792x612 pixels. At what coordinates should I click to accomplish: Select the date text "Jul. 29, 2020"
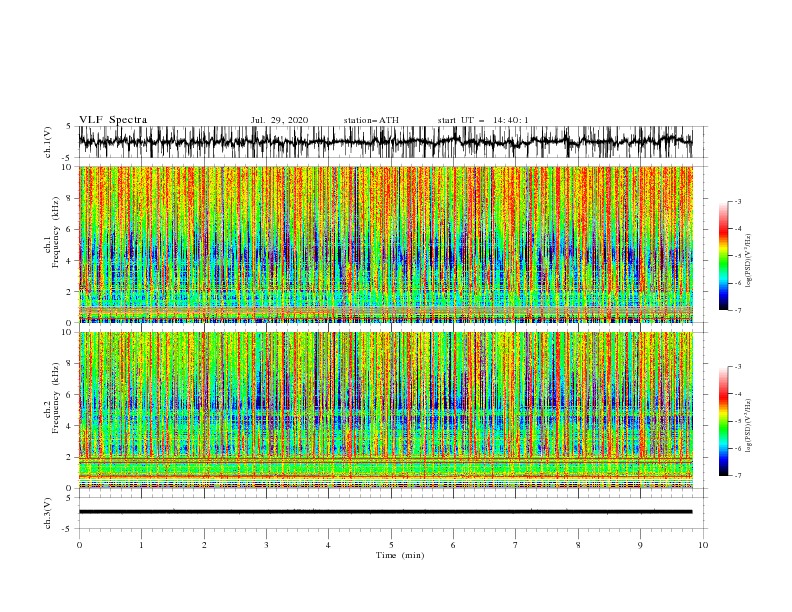(279, 120)
